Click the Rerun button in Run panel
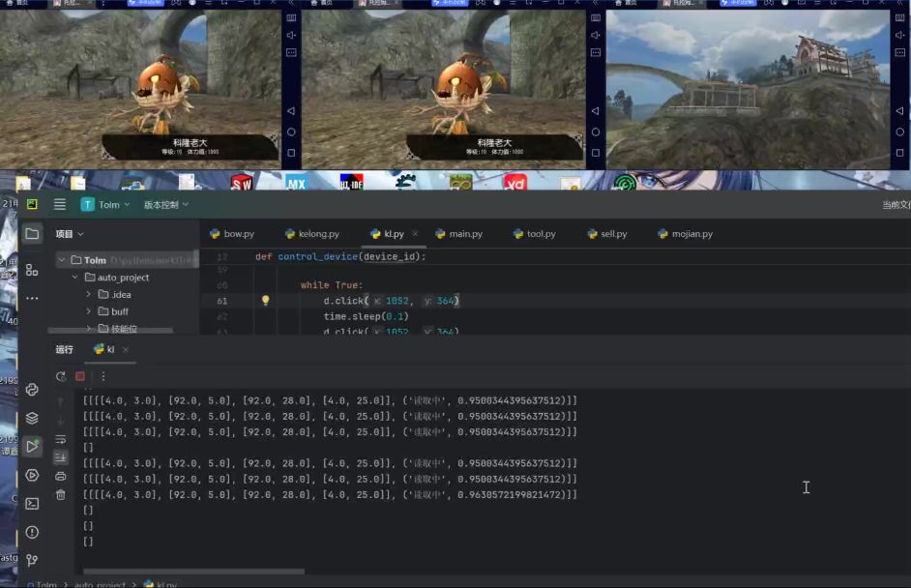Viewport: 911px width, 588px height. pyautogui.click(x=61, y=376)
